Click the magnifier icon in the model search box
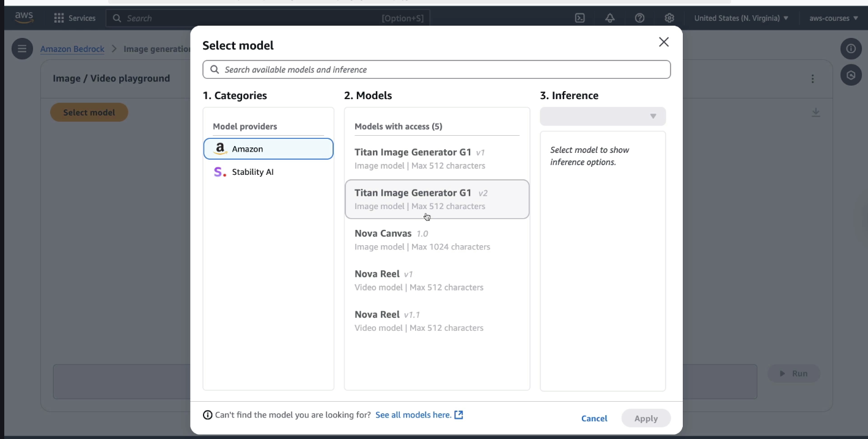This screenshot has width=868, height=439. pyautogui.click(x=215, y=70)
